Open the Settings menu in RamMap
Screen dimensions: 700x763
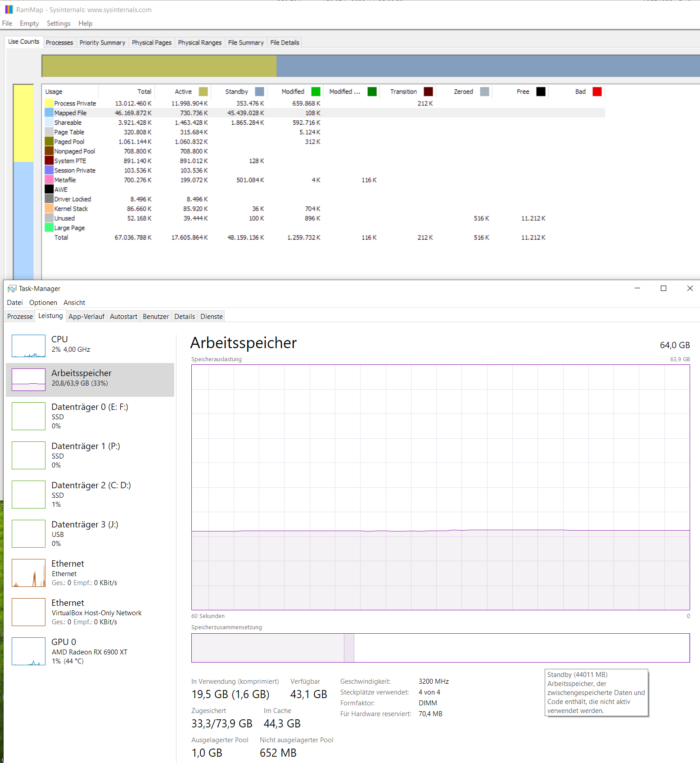coord(59,23)
